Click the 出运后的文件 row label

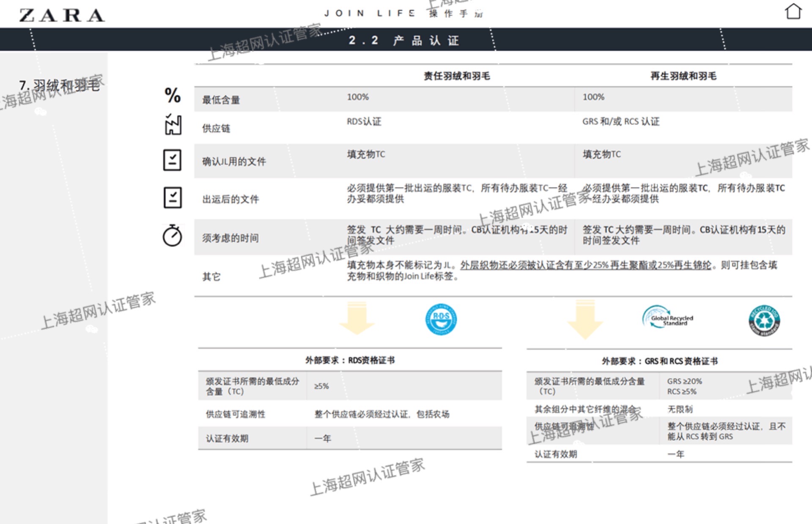230,199
